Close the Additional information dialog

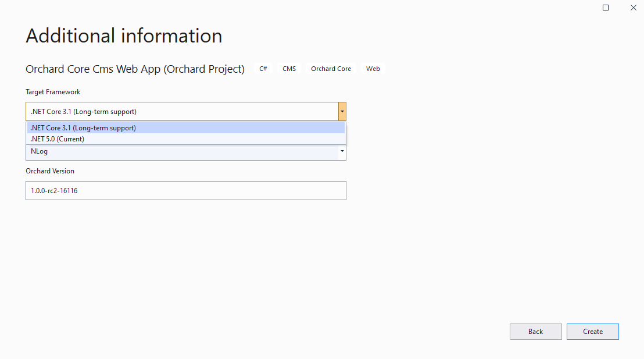(634, 8)
